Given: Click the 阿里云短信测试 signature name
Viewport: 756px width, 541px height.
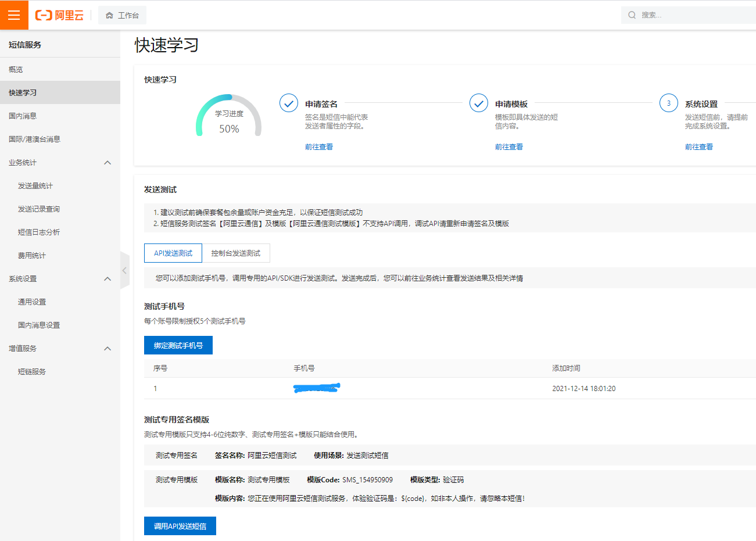Looking at the screenshot, I should [x=272, y=456].
